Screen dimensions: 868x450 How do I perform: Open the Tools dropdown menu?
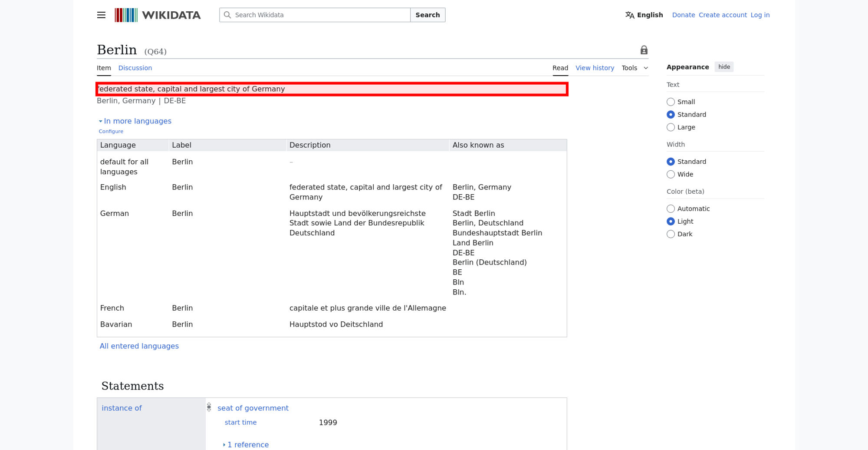pos(635,68)
